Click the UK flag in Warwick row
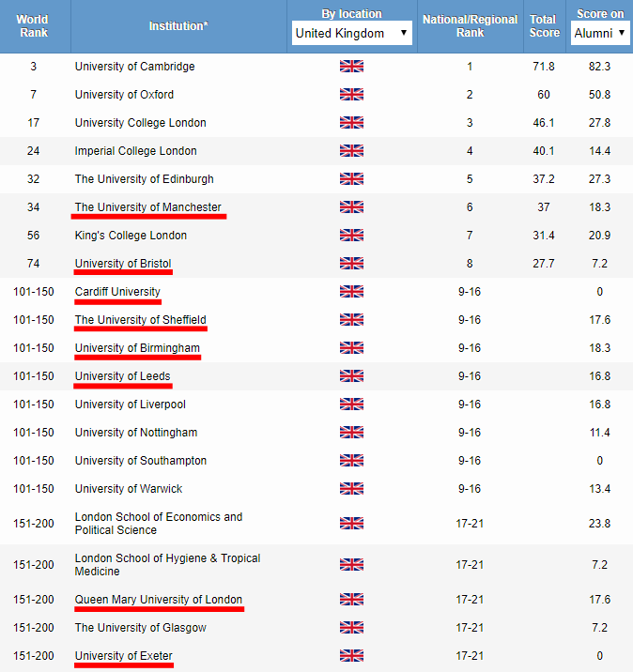This screenshot has width=633, height=672. (351, 489)
